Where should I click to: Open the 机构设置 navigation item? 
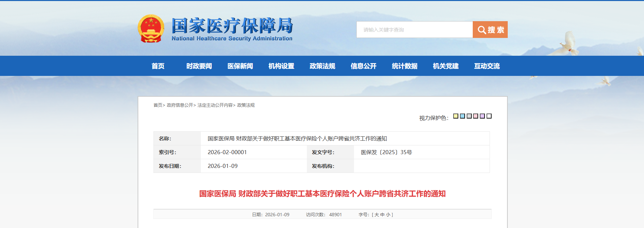(x=281, y=66)
